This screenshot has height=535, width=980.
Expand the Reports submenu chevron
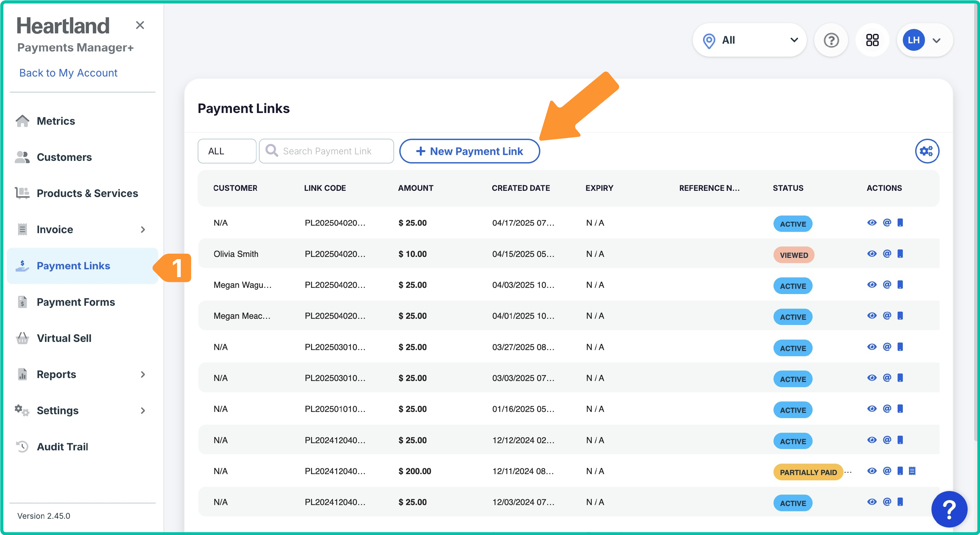(x=143, y=374)
